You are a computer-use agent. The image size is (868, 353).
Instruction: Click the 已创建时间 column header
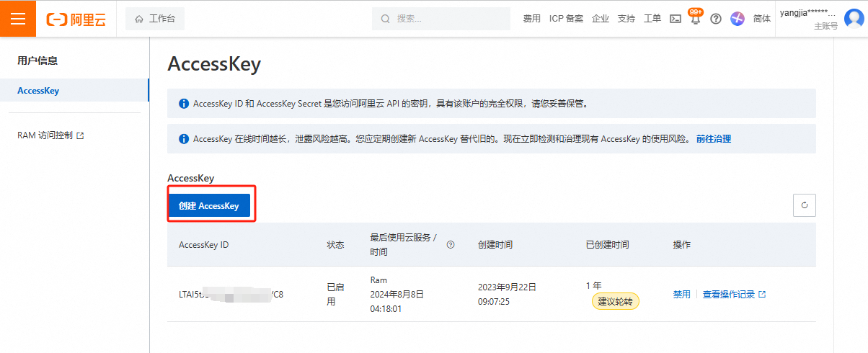coord(608,245)
